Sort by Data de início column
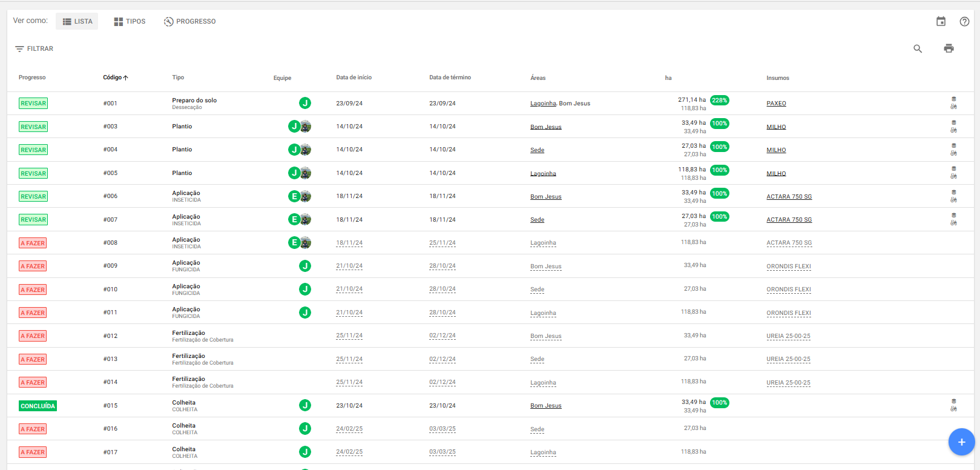This screenshot has height=470, width=980. [x=354, y=78]
